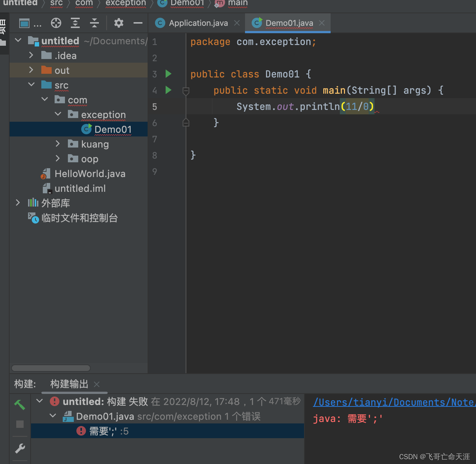
Task: Click the exception breadcrumb item
Action: [x=126, y=3]
